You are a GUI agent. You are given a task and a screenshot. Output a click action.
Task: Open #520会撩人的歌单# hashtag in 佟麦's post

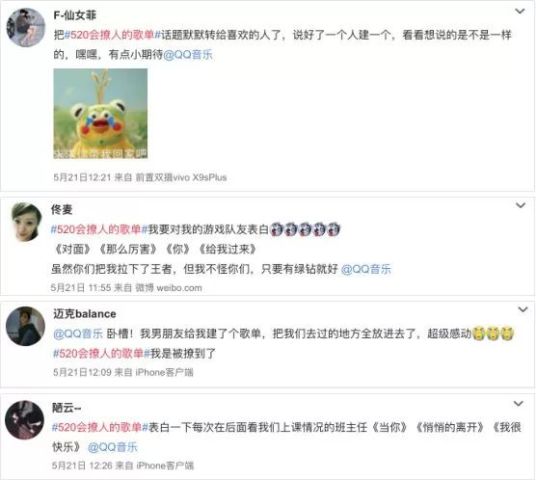click(99, 229)
